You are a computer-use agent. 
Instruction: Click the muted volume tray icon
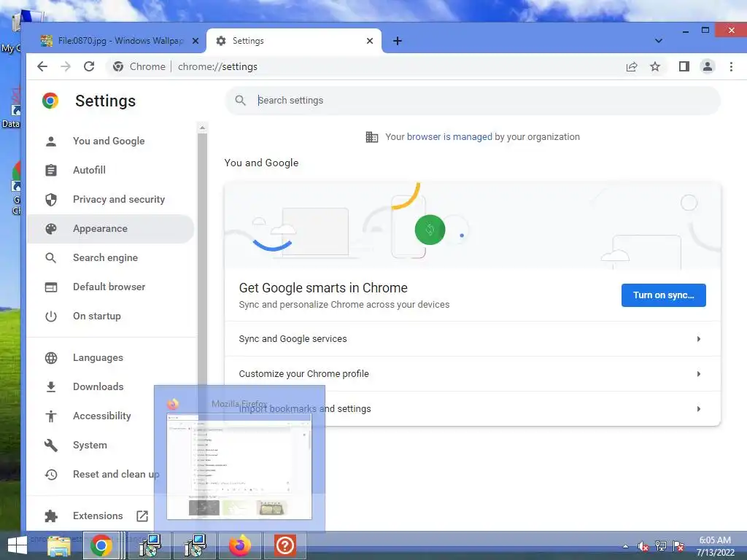[x=643, y=546]
